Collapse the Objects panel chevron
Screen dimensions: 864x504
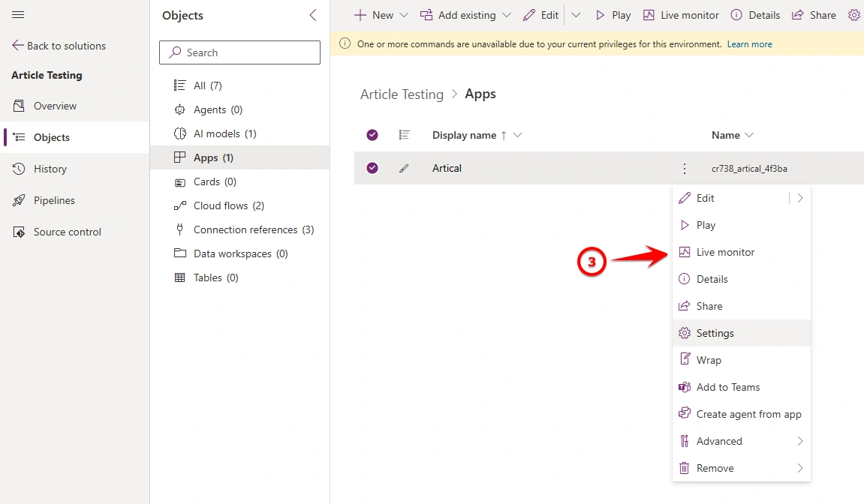coord(312,16)
